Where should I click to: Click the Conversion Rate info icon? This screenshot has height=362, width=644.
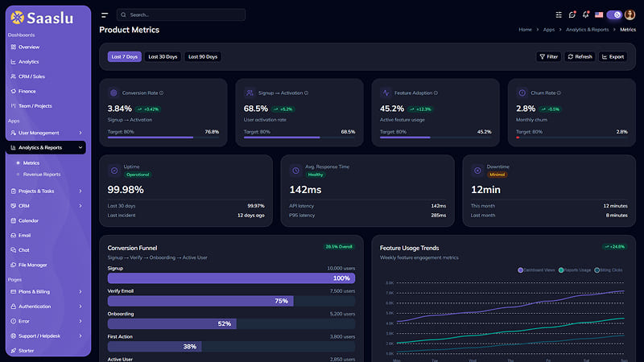pyautogui.click(x=162, y=93)
